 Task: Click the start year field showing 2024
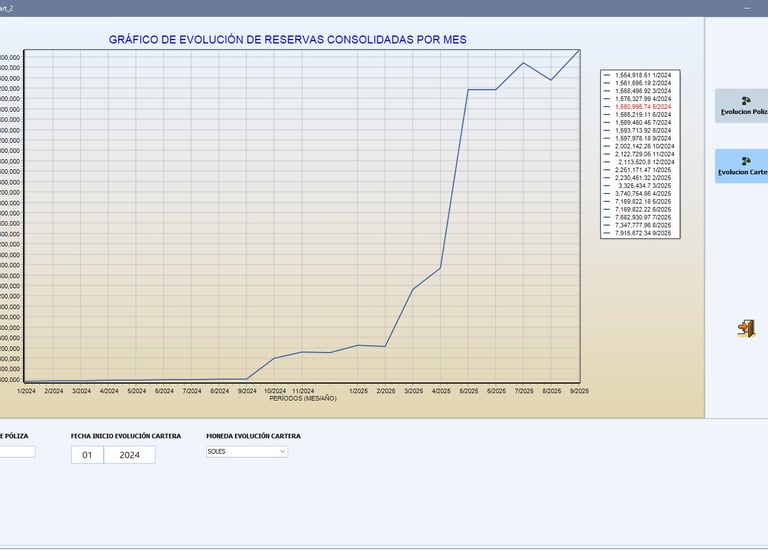(130, 454)
